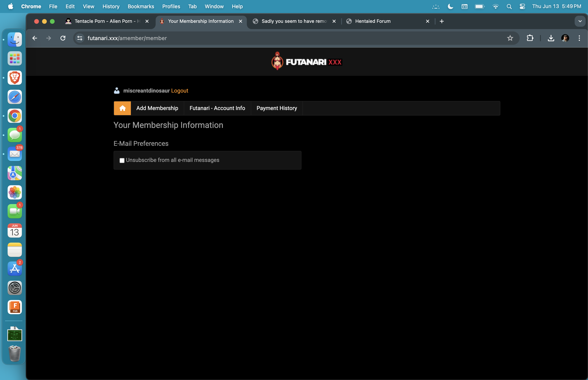Switch to the Hentaied Forum tab
Image resolution: width=588 pixels, height=380 pixels.
point(373,21)
